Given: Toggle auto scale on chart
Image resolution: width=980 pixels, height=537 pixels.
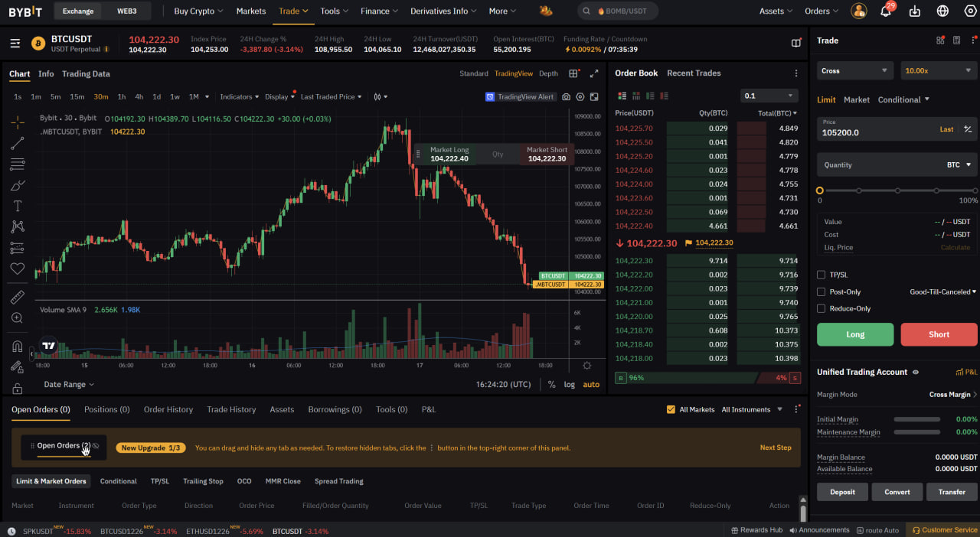Looking at the screenshot, I should click(591, 385).
